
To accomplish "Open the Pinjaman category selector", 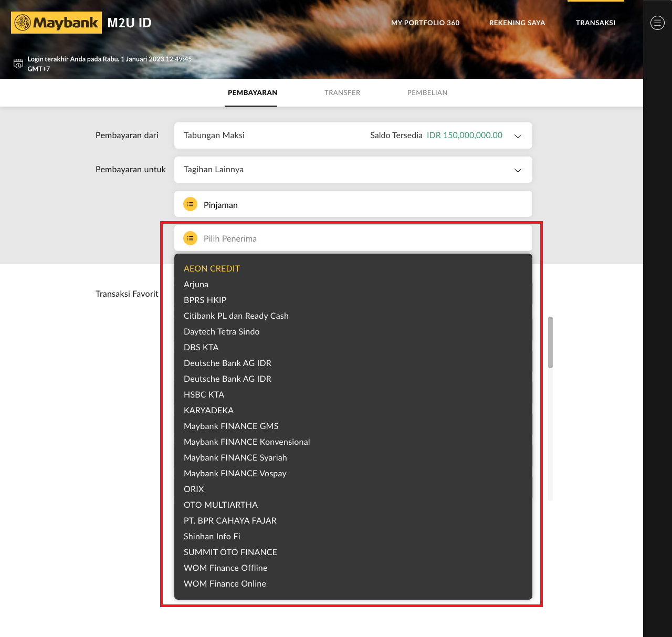I will coord(353,204).
